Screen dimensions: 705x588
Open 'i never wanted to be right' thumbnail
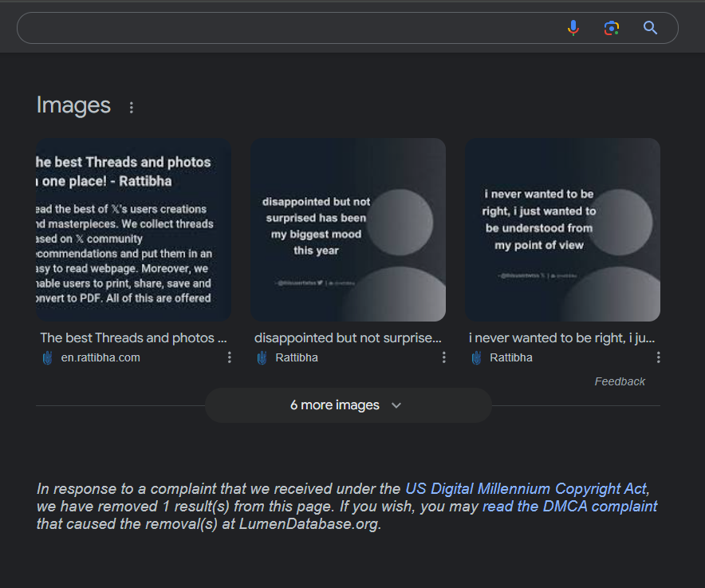point(562,230)
